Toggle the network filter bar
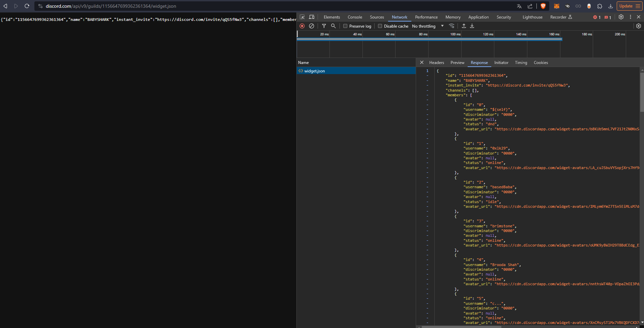The height and width of the screenshot is (328, 644). (x=324, y=26)
